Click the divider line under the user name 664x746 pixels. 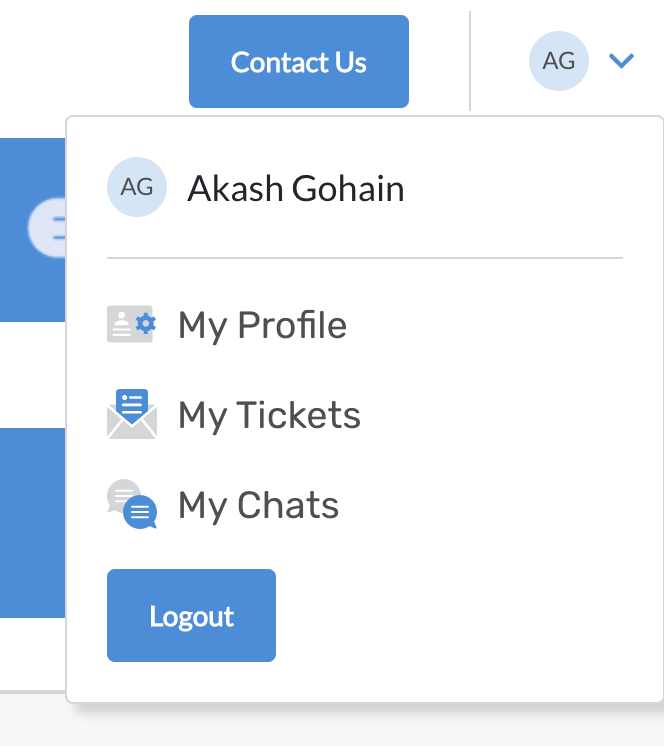(x=364, y=258)
